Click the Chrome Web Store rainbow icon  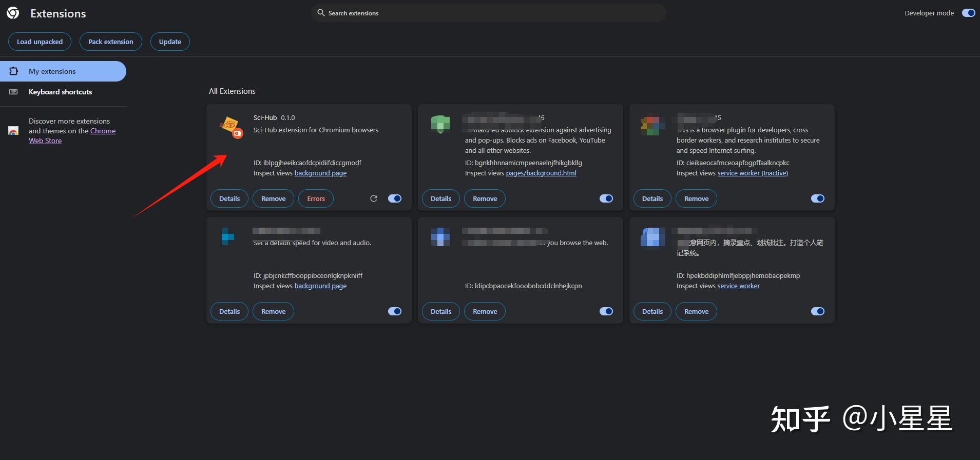(x=14, y=131)
